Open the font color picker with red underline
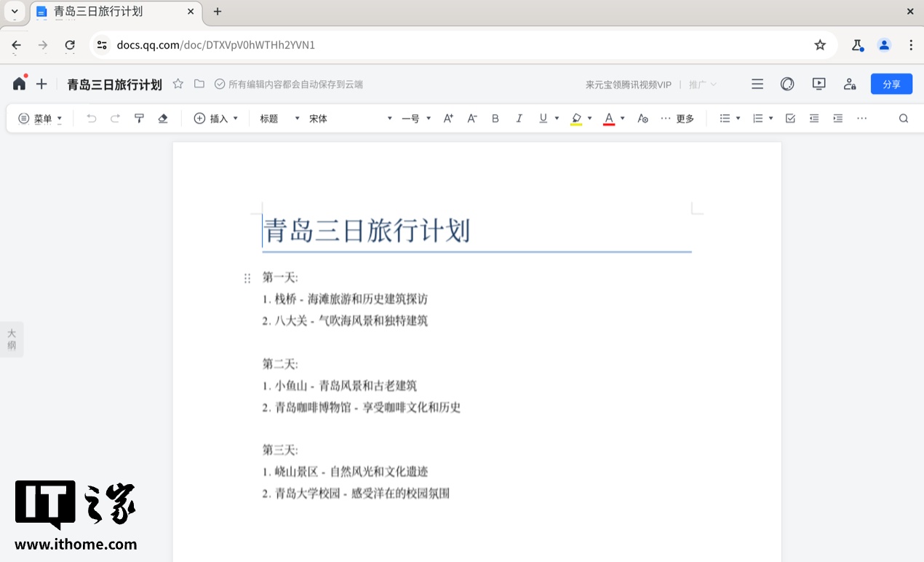Viewport: 924px width, 562px height. coord(610,118)
